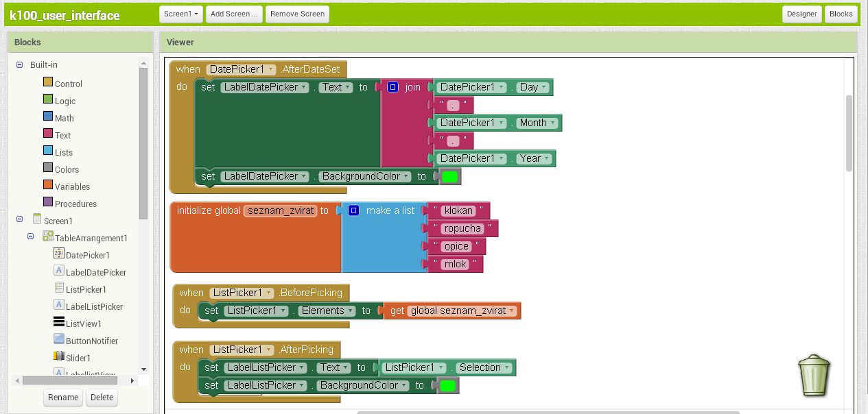
Task: Click the blocks panel horizontal scrollbar
Action: click(69, 380)
